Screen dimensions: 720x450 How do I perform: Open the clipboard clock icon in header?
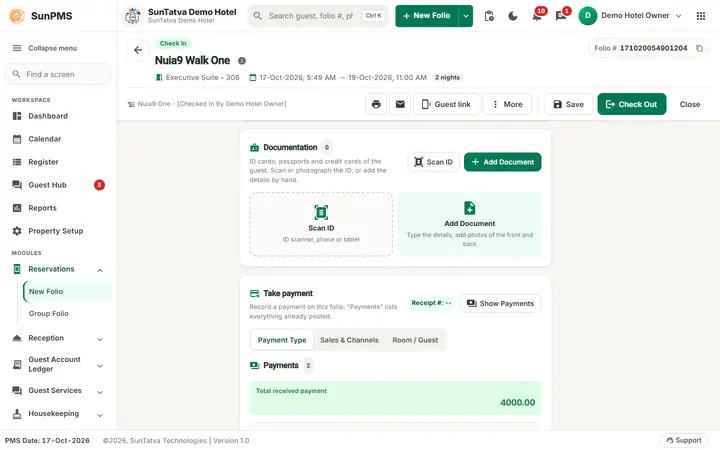point(489,16)
